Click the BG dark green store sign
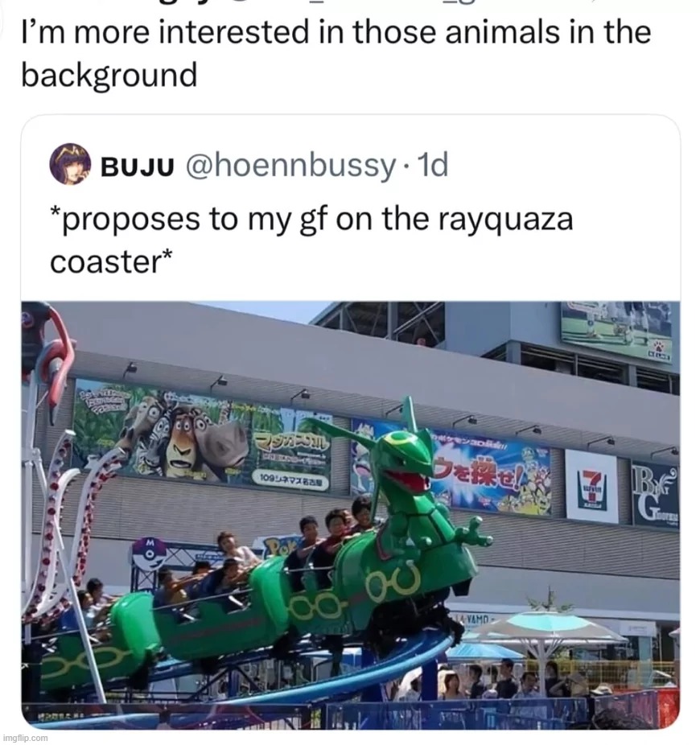 [x=655, y=494]
